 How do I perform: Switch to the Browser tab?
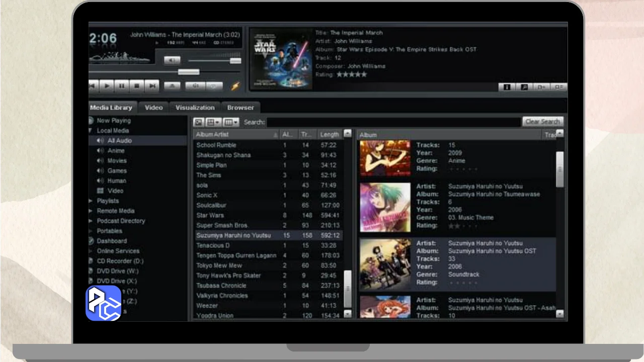pos(240,108)
